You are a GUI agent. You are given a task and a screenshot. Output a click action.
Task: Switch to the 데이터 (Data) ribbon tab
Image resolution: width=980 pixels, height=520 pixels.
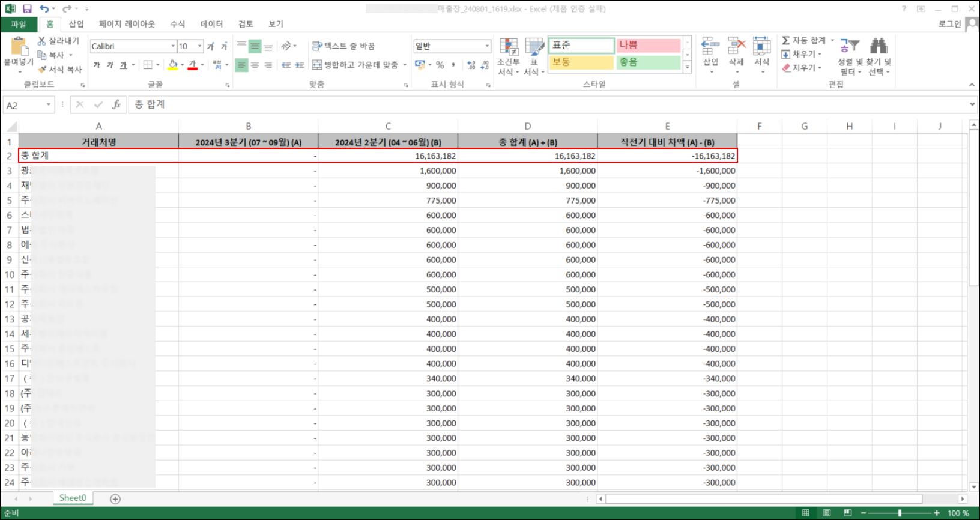pyautogui.click(x=211, y=24)
